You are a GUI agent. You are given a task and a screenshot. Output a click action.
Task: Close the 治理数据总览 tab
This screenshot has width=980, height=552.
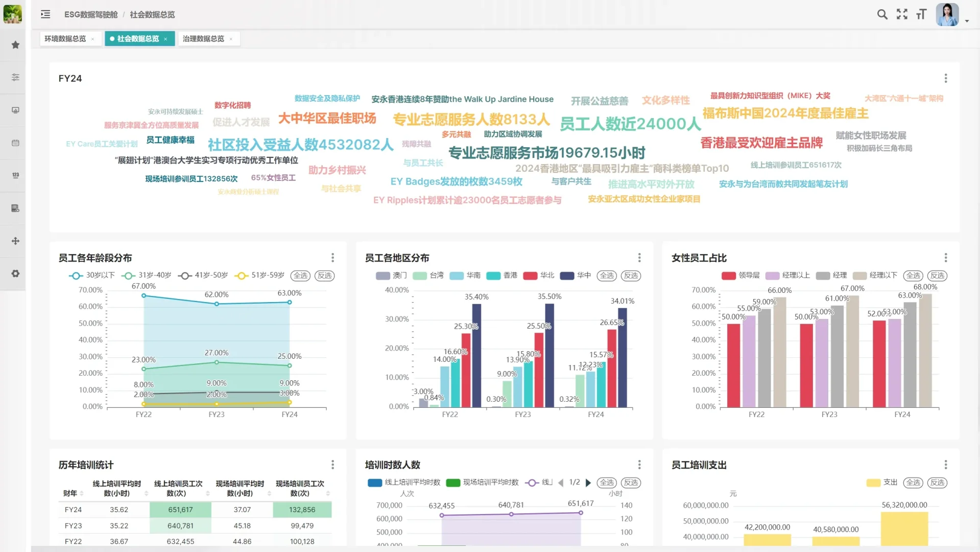point(231,39)
